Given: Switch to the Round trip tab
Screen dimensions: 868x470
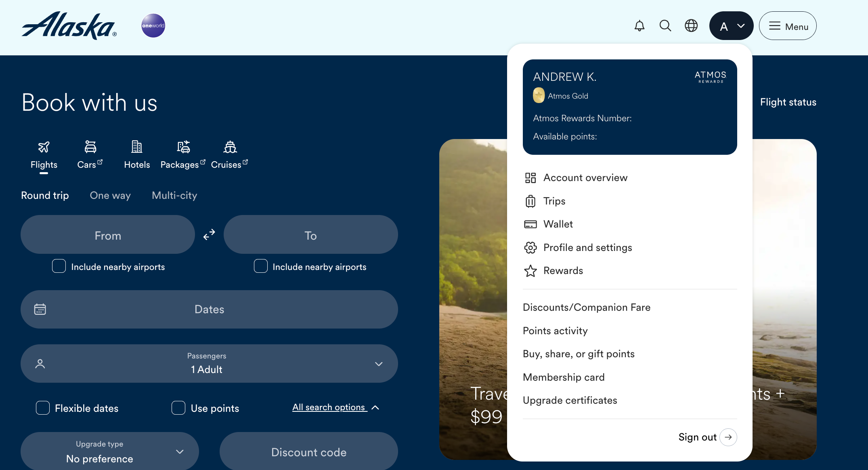Looking at the screenshot, I should (x=45, y=195).
